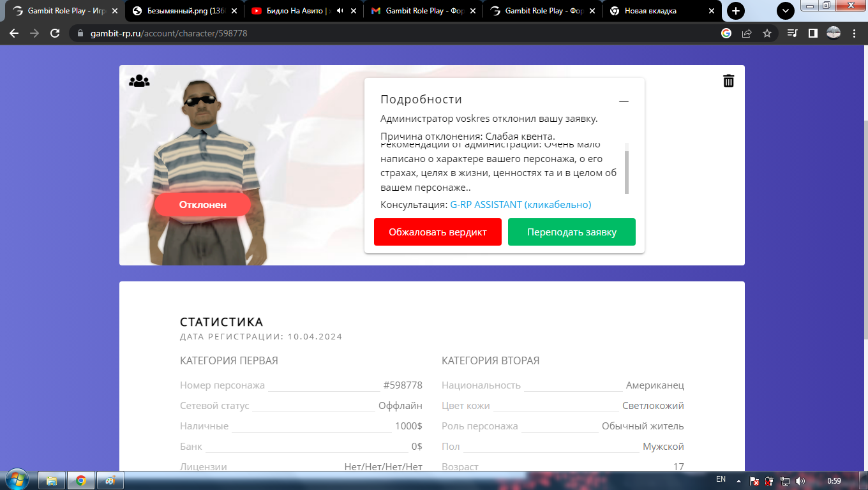Open the G-RP ASSISTANT consultation link

[520, 205]
